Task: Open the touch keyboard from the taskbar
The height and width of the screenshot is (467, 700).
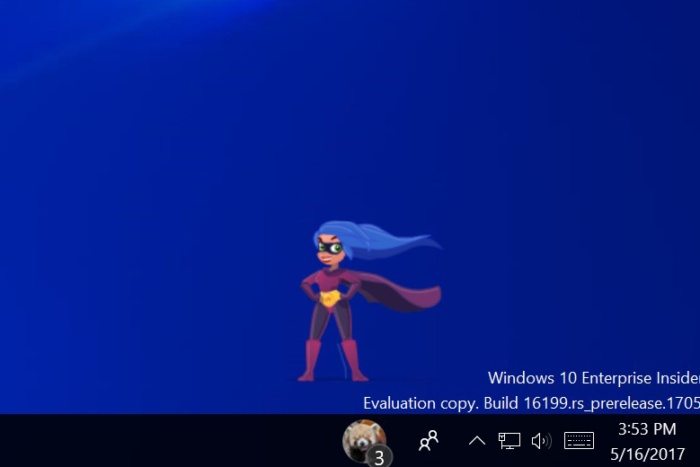Action: 579,441
